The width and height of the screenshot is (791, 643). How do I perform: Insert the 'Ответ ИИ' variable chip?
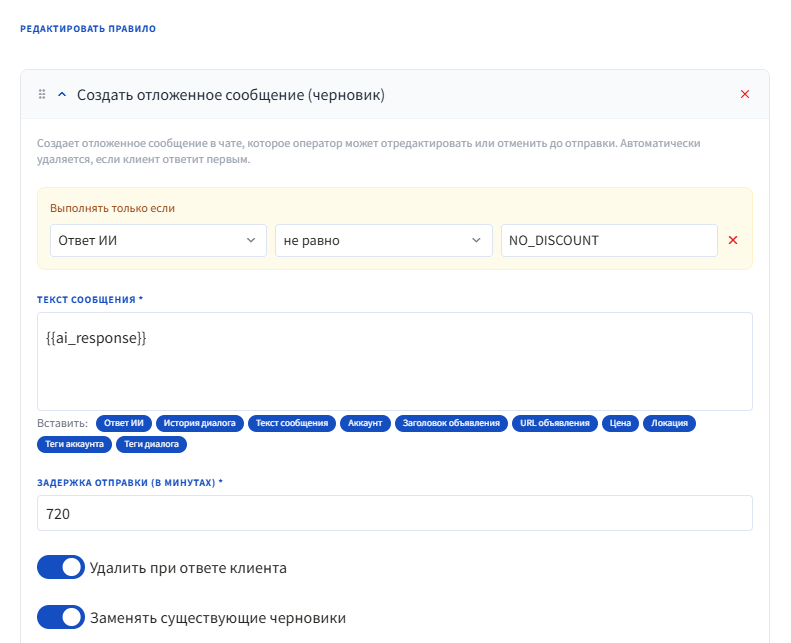tap(124, 423)
